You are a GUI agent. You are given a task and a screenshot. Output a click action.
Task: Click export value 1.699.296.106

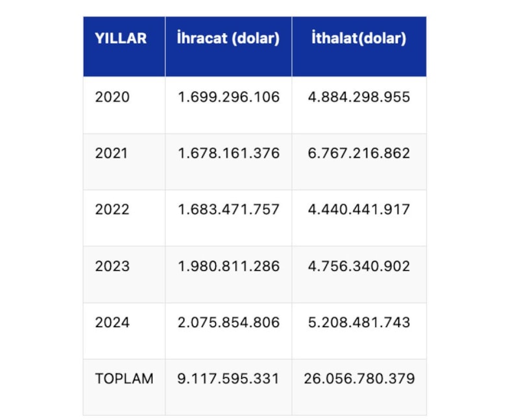tap(228, 97)
